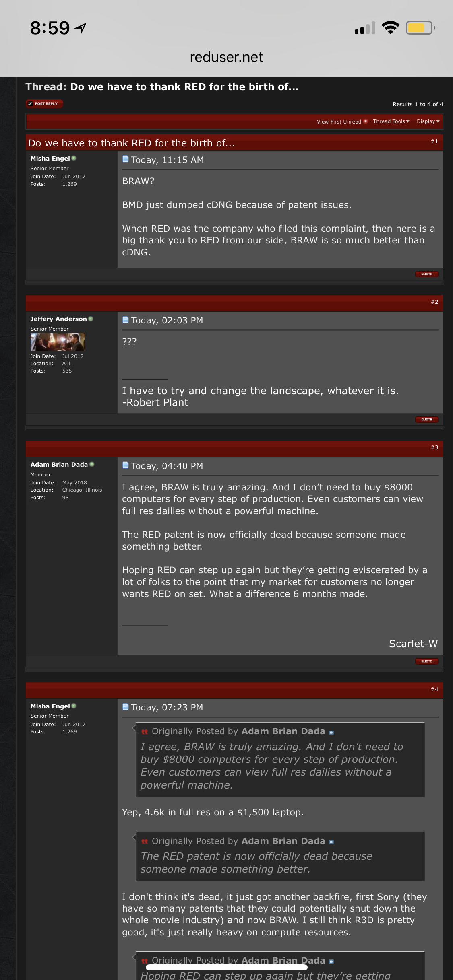Click the 8:59 clock in status bar
This screenshot has height=980, width=453.
tap(50, 28)
